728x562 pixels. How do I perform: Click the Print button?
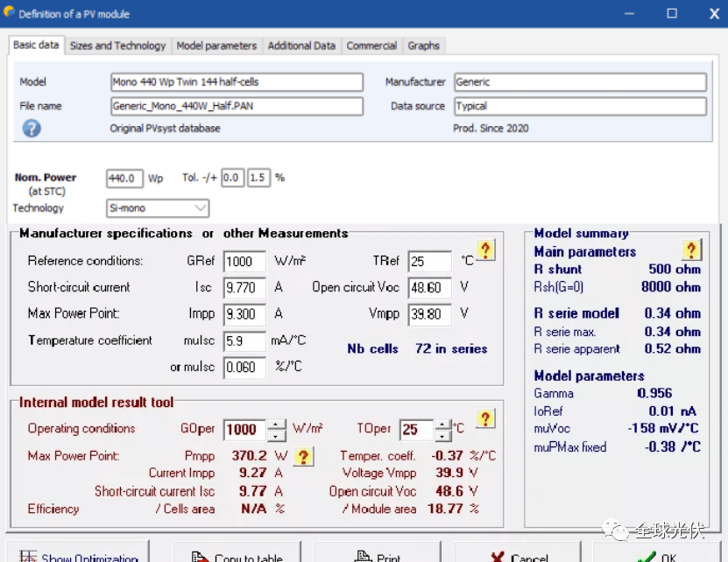click(377, 553)
